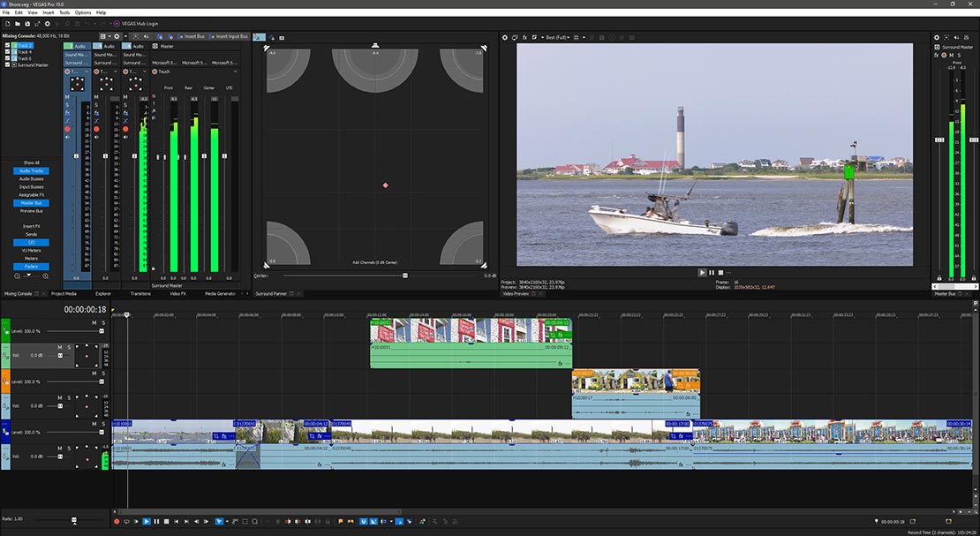Viewport: 980px width, 536px height.
Task: Click the Insert Input Bus button
Action: (x=229, y=36)
